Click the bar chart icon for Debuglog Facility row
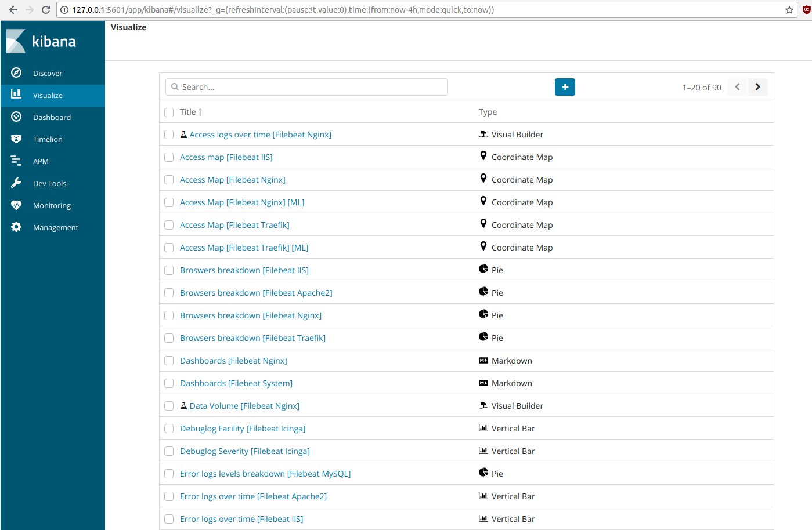This screenshot has height=530, width=812. pos(483,428)
